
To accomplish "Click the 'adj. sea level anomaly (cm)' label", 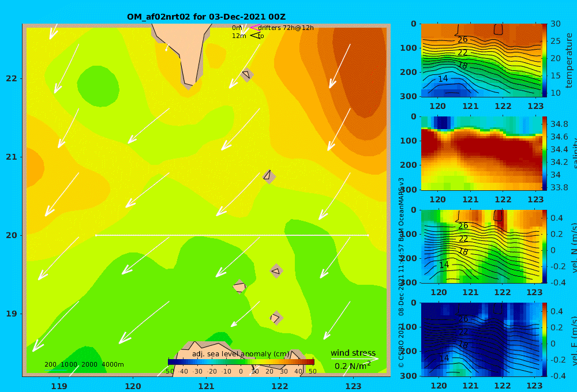I will click(241, 354).
